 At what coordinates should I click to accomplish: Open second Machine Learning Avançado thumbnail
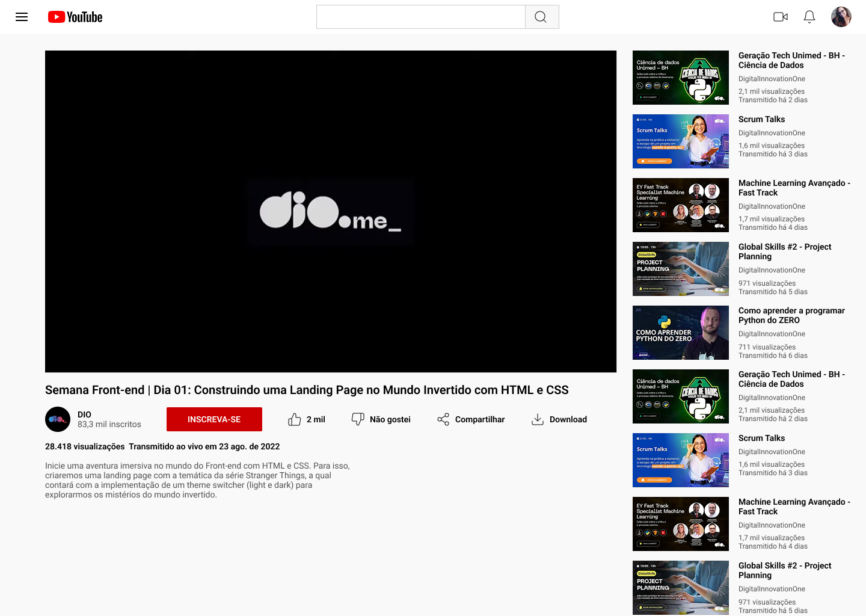tap(681, 524)
